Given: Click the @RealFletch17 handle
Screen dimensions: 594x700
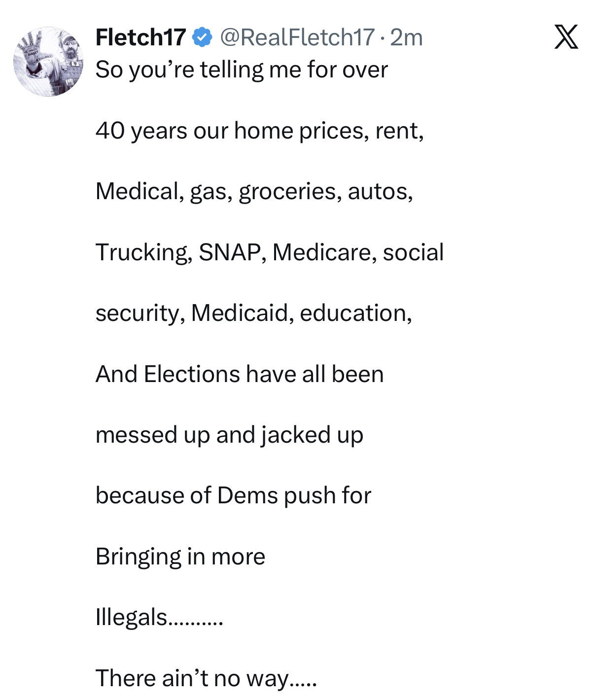Looking at the screenshot, I should 297,37.
